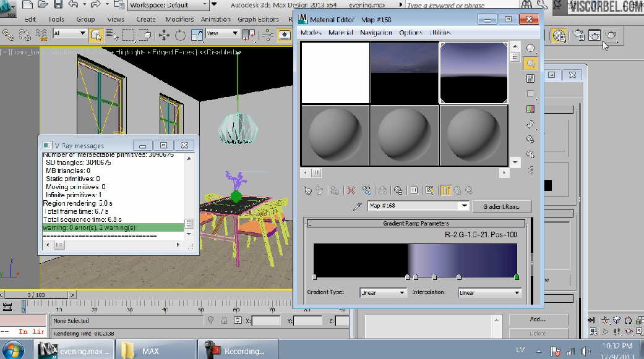This screenshot has width=644, height=359.
Task: Toggle the Select Object tool
Action: tap(96, 35)
